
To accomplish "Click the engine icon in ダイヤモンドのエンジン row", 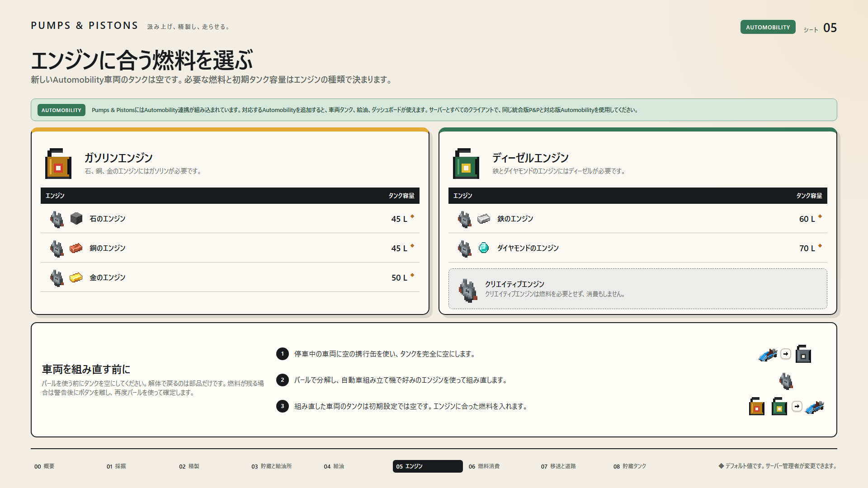I will pyautogui.click(x=465, y=249).
